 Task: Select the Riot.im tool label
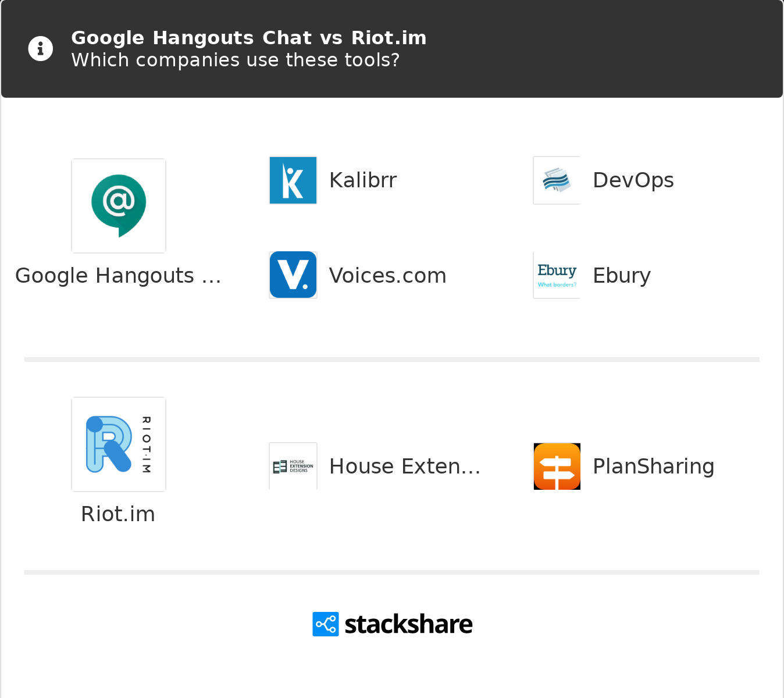(x=118, y=514)
